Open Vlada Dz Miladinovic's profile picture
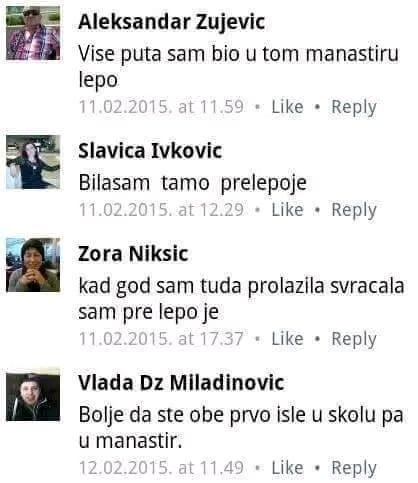The width and height of the screenshot is (418, 483). tap(33, 397)
